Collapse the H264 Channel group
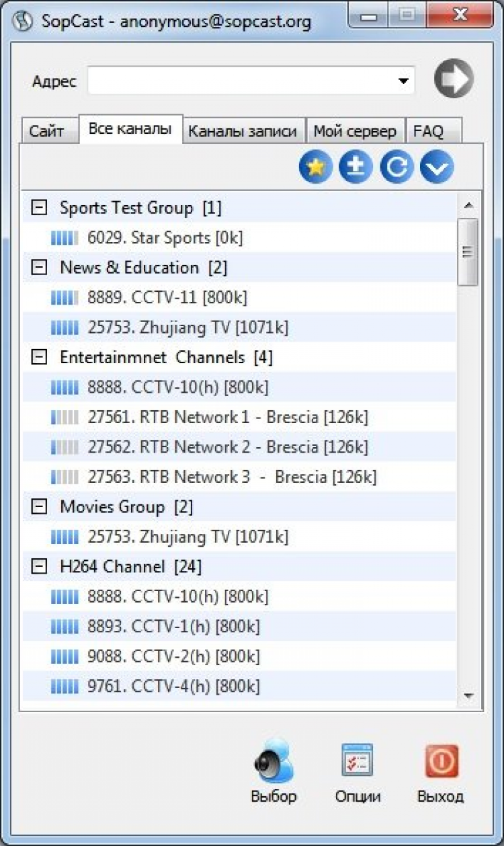The width and height of the screenshot is (504, 846). tap(40, 567)
